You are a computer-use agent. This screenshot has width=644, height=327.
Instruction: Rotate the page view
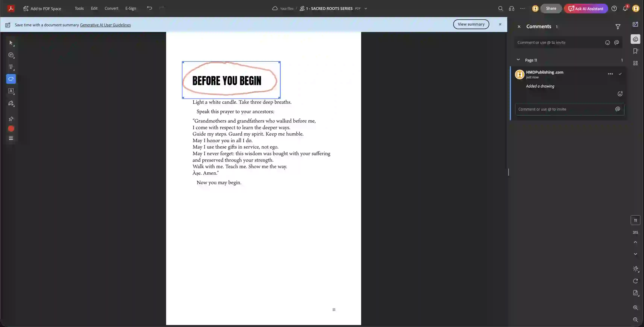point(636,281)
